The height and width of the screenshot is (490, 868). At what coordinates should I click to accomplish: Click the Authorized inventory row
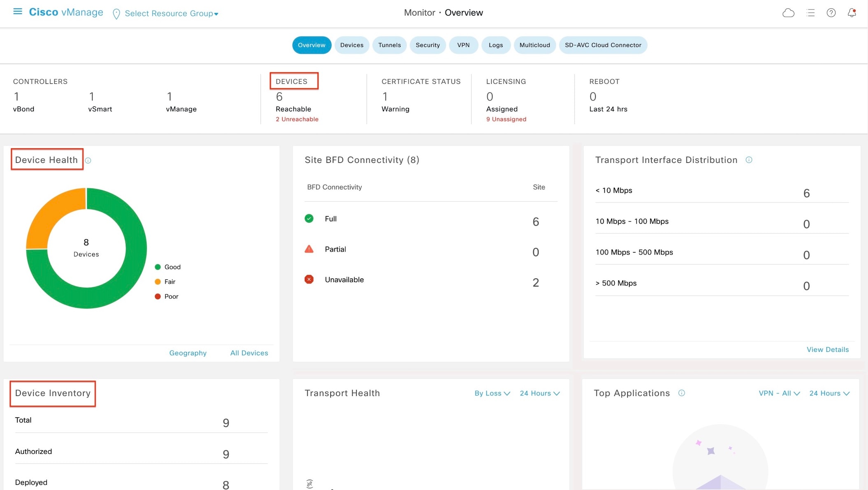coord(141,453)
